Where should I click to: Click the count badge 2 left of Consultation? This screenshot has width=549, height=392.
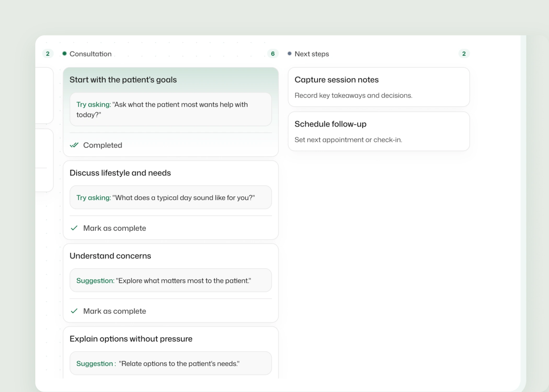(x=48, y=54)
